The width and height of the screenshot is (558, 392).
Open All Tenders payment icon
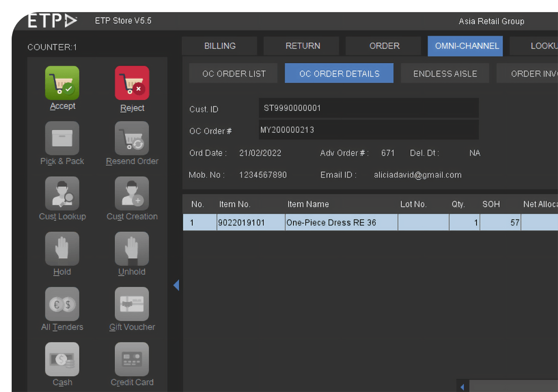tap(62, 304)
